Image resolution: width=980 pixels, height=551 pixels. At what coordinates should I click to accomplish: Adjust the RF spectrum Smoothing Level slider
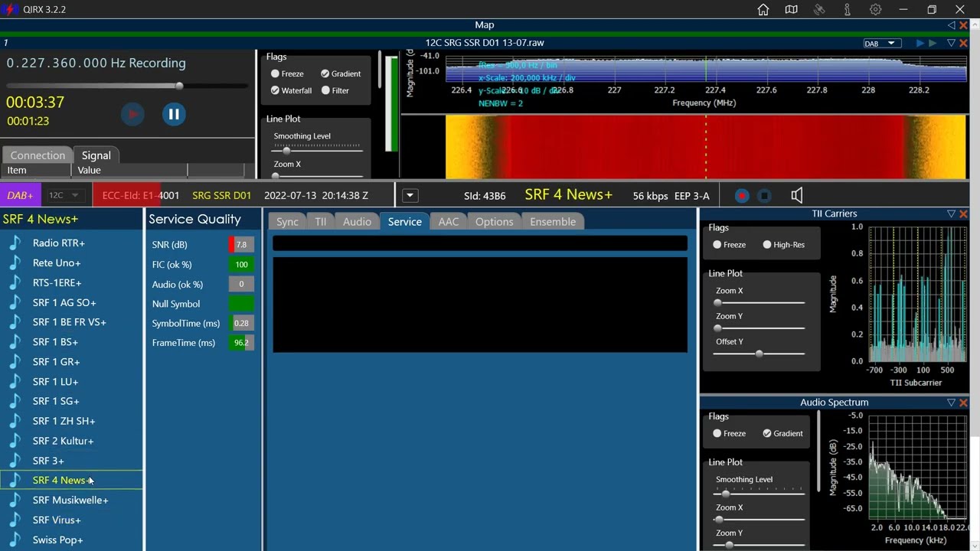pos(316,150)
